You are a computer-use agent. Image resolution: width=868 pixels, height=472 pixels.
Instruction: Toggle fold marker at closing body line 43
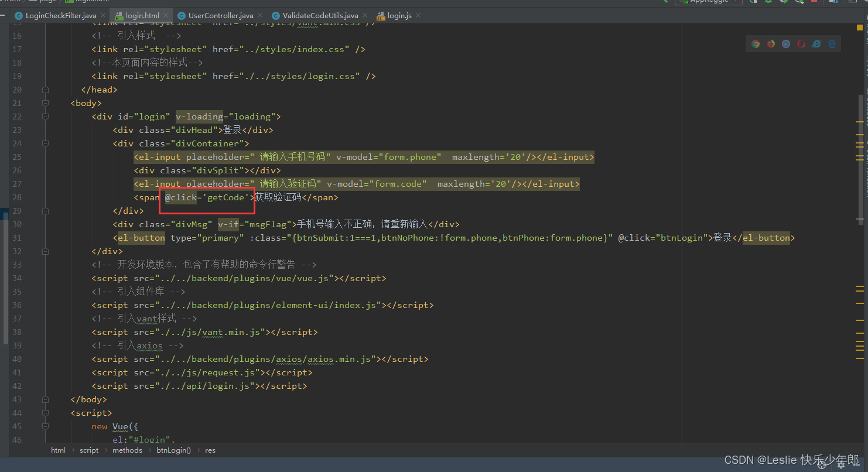[x=45, y=399]
